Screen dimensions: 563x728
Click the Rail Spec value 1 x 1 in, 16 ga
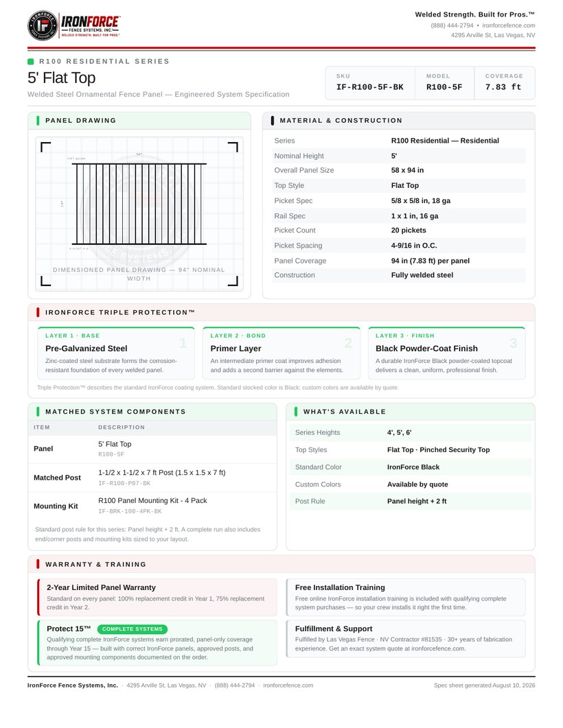coord(415,216)
